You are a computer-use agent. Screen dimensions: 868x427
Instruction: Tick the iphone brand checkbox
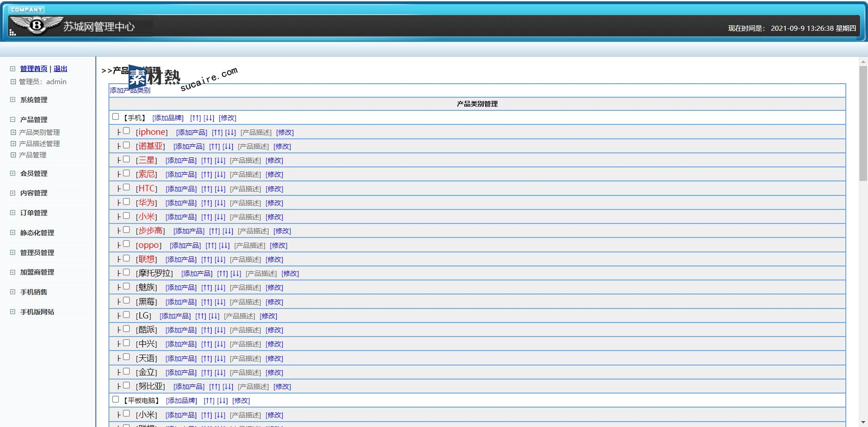pos(127,131)
